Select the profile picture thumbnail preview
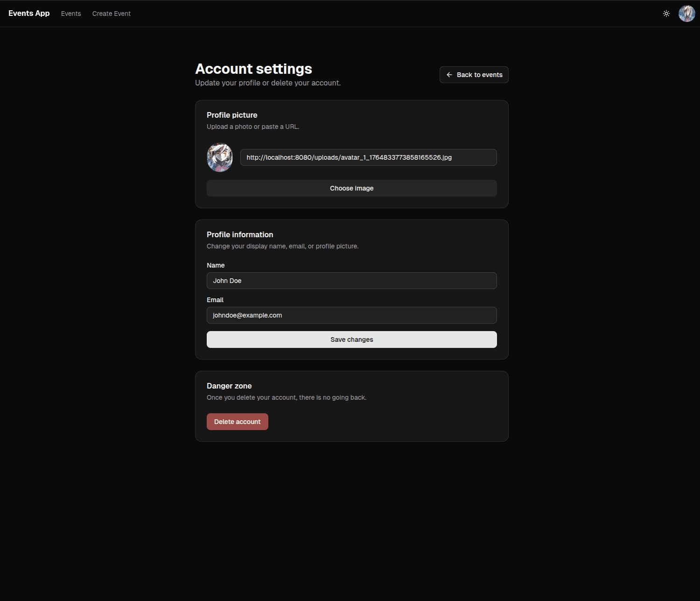Screen dimensions: 700x601 (x=219, y=157)
